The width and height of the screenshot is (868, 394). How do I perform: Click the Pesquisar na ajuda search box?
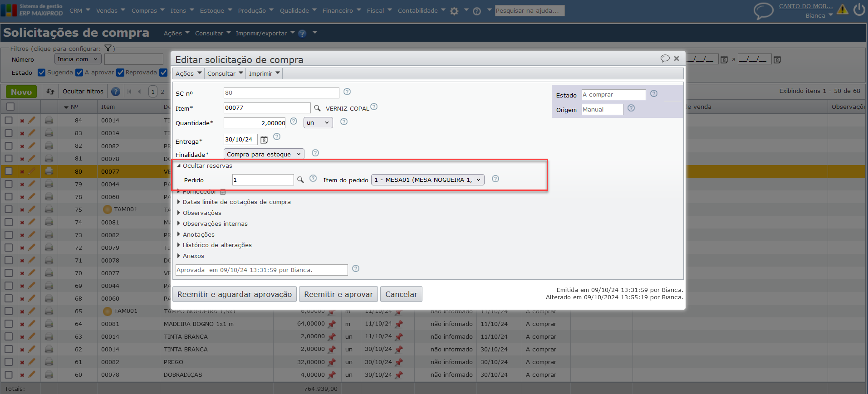coord(530,10)
